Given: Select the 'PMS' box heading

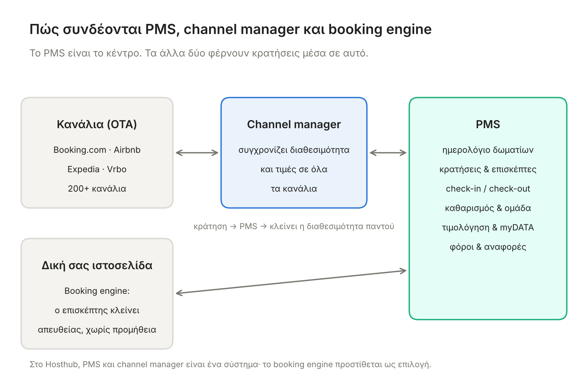Looking at the screenshot, I should (x=488, y=124).
